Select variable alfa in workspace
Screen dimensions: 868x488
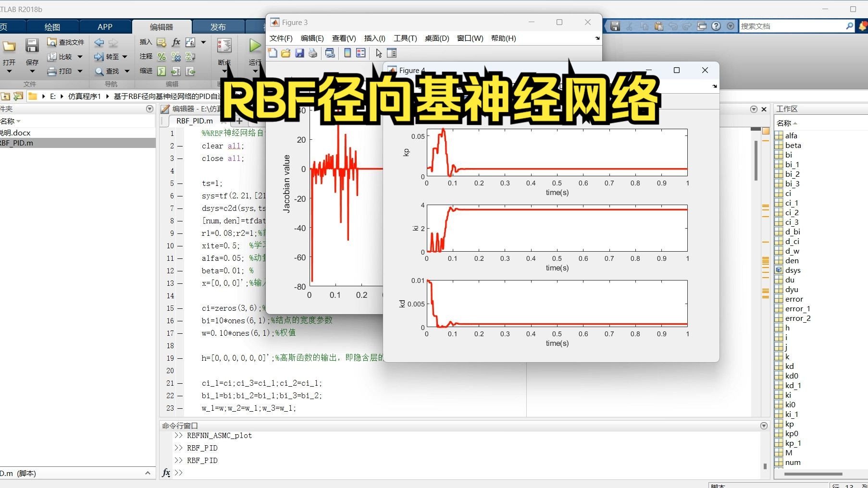[791, 135]
